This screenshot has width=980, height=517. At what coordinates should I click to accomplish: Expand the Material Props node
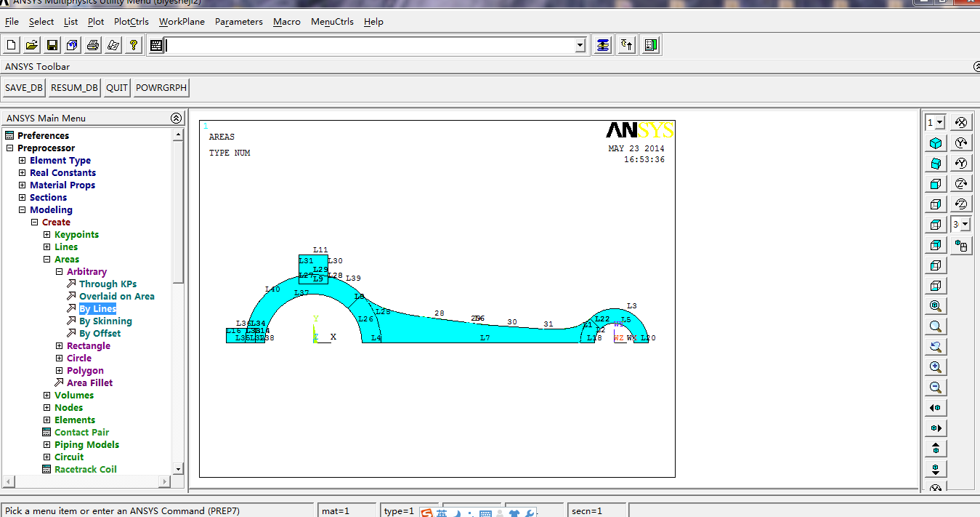point(22,185)
